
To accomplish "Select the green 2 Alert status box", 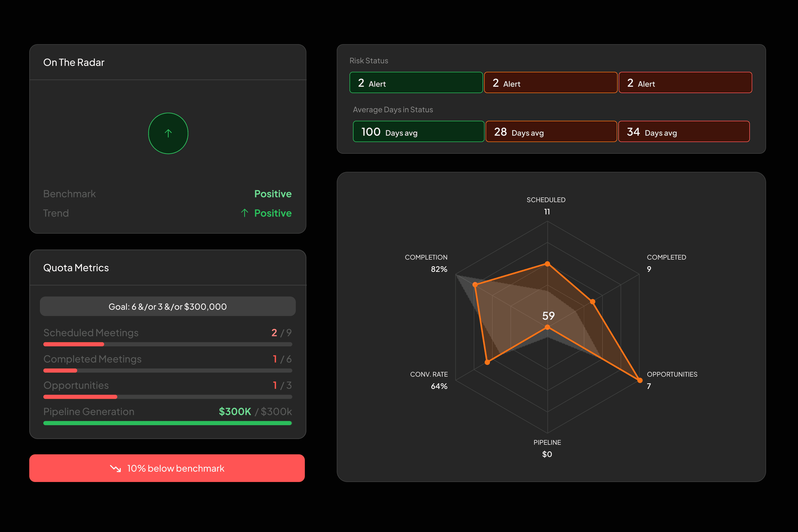I will click(416, 82).
